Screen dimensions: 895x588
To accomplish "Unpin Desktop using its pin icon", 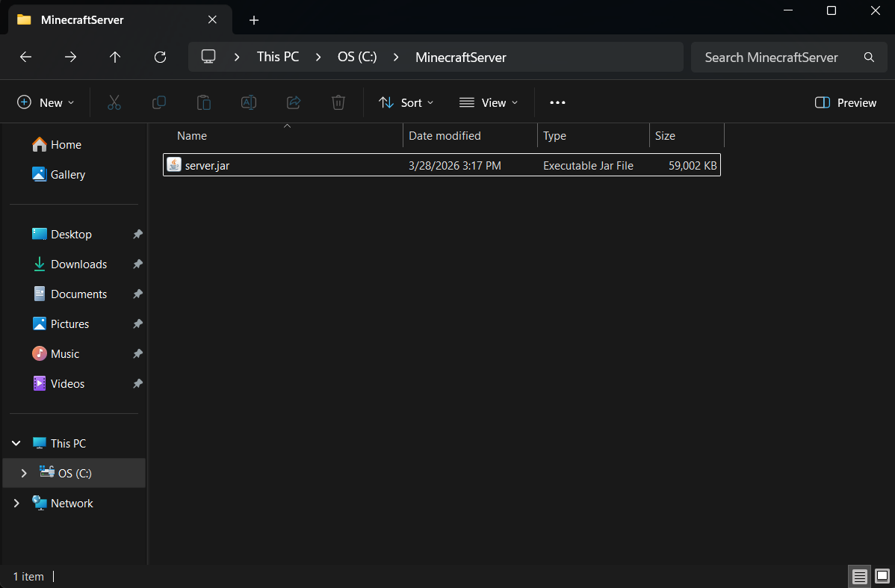I will (x=137, y=234).
